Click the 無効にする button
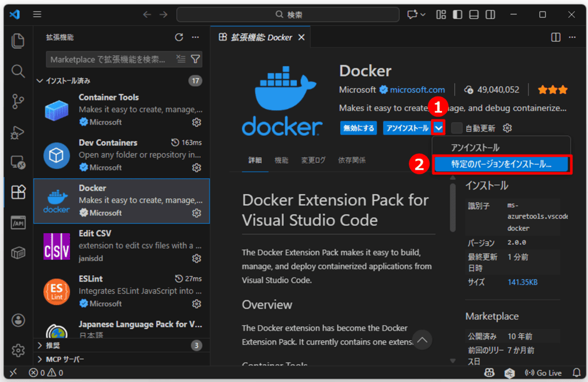Screen dimensions: 588x382 coord(358,128)
